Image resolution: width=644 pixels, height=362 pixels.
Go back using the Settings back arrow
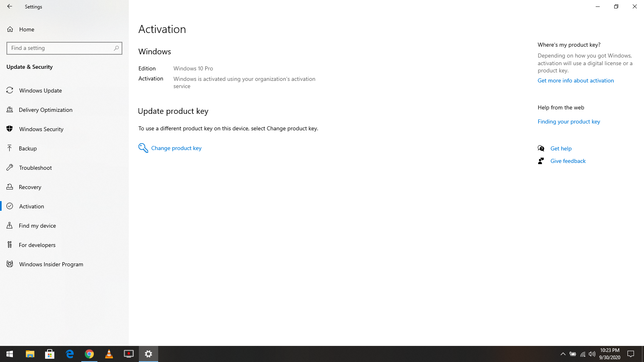click(x=10, y=6)
